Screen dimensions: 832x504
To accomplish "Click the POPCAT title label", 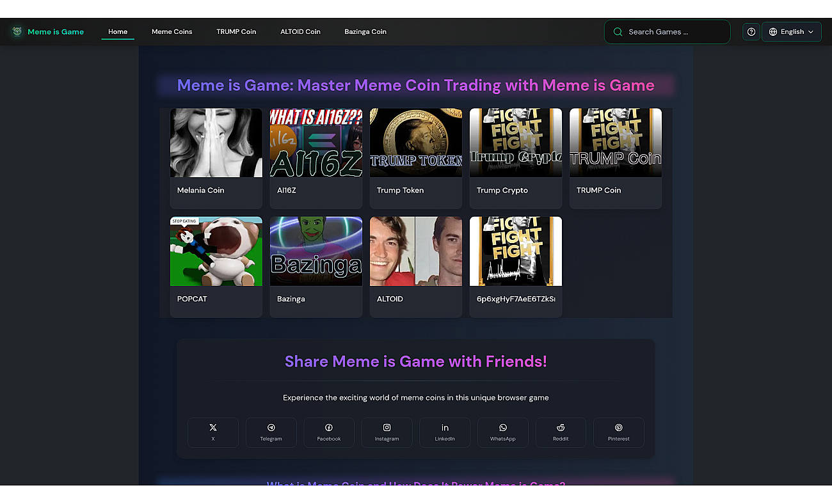I will coord(192,299).
